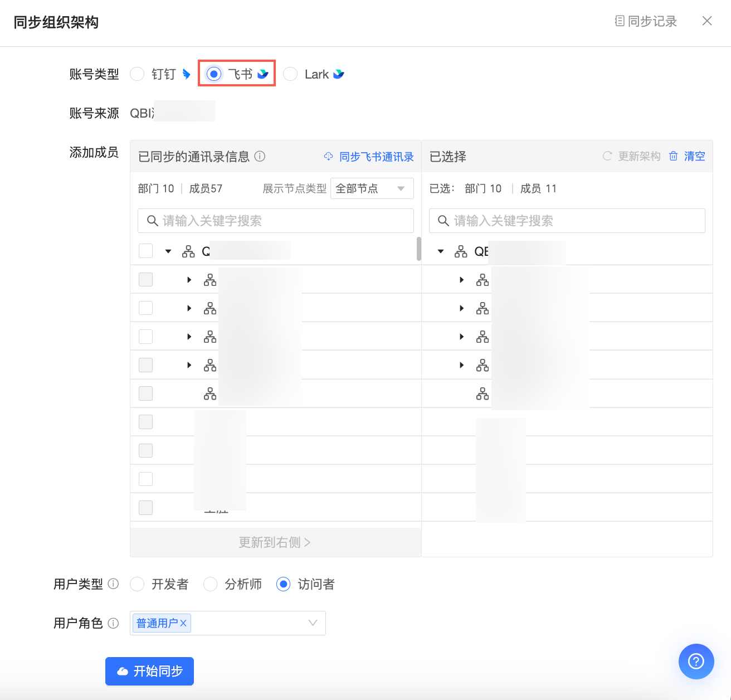Image resolution: width=731 pixels, height=700 pixels.
Task: Focus the left contact search field
Action: (x=276, y=221)
